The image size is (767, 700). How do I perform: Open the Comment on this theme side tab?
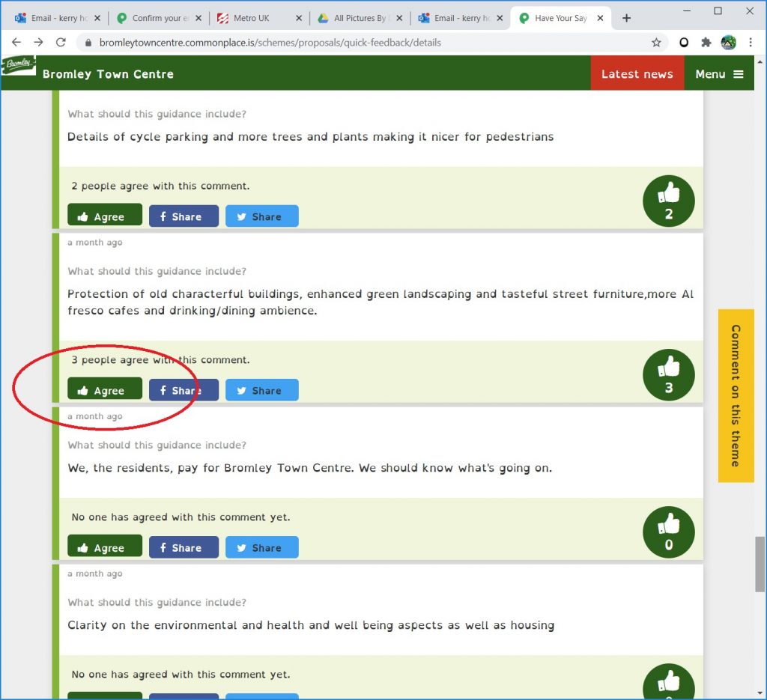[736, 396]
